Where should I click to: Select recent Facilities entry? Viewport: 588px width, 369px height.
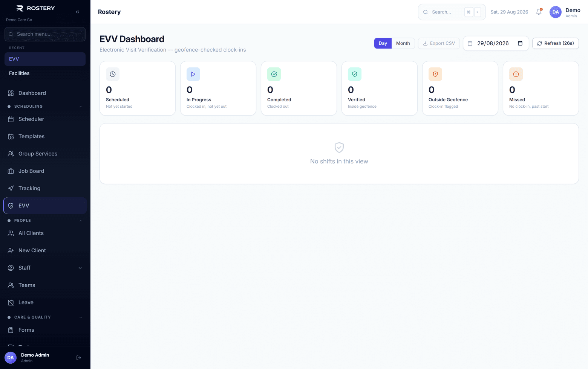[45, 73]
